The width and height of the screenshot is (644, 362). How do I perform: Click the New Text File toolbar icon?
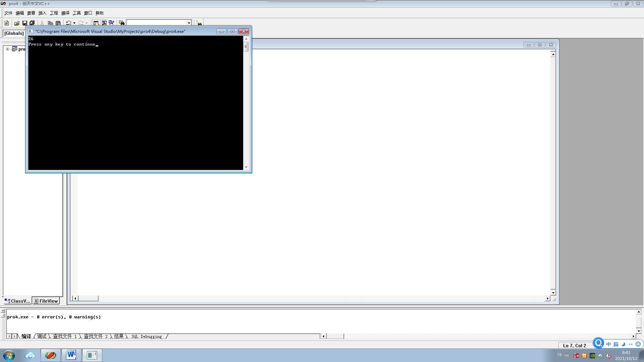pos(6,23)
